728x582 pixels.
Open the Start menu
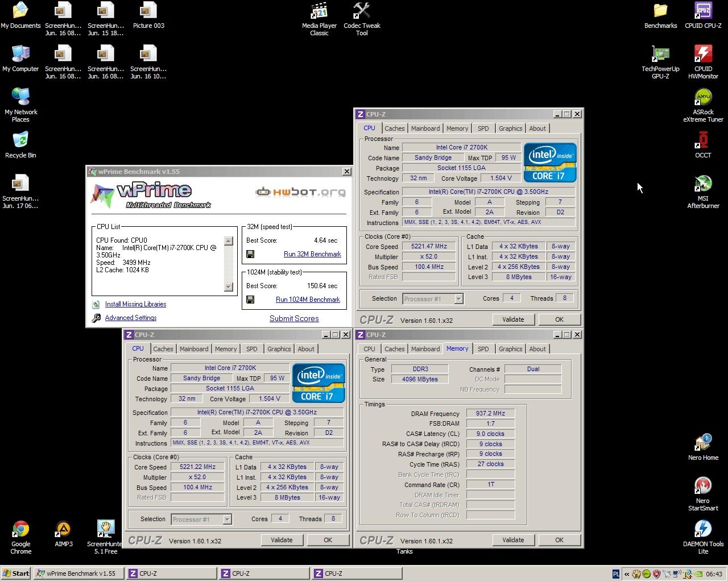(16, 573)
